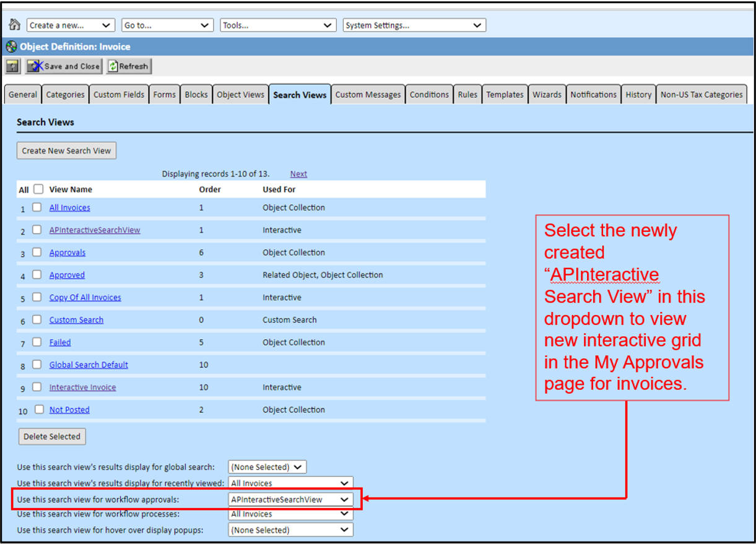Open the Approved view link
Screen dimensions: 756x544
click(67, 275)
